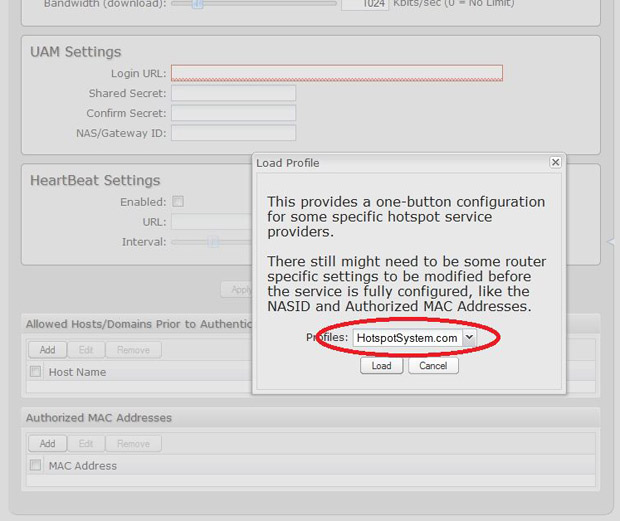Click the UAM Settings heading
The width and height of the screenshot is (620, 521).
click(76, 52)
